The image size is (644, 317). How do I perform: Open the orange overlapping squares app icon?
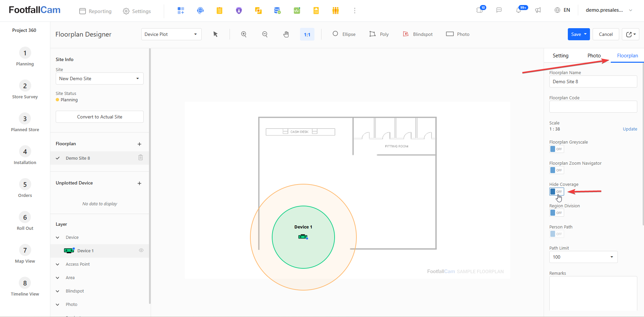tap(258, 11)
